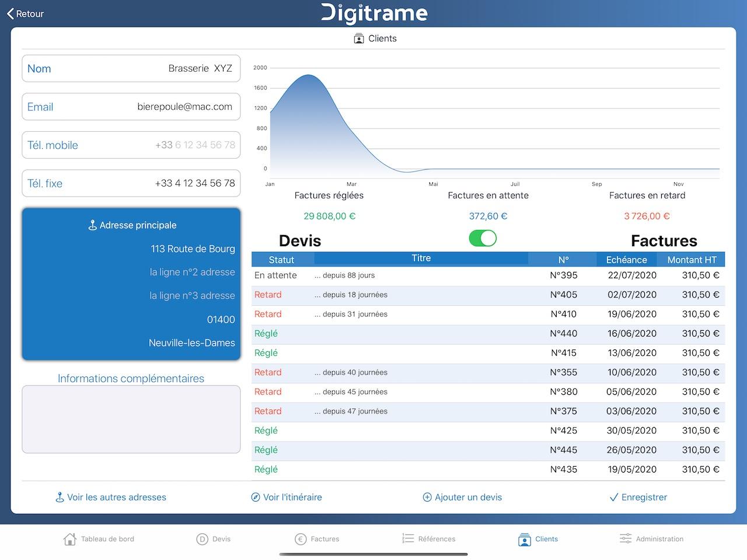Open invoice N°405
Screen dimensions: 747x560
click(488, 295)
